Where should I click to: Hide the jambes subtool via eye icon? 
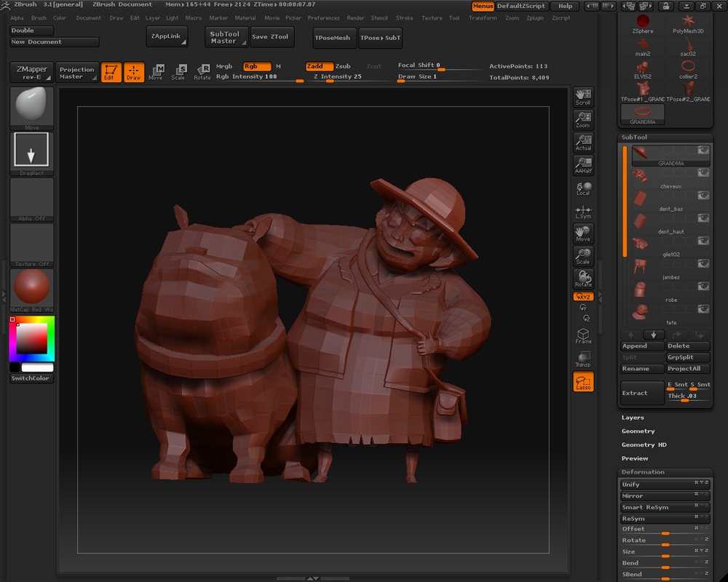(703, 263)
